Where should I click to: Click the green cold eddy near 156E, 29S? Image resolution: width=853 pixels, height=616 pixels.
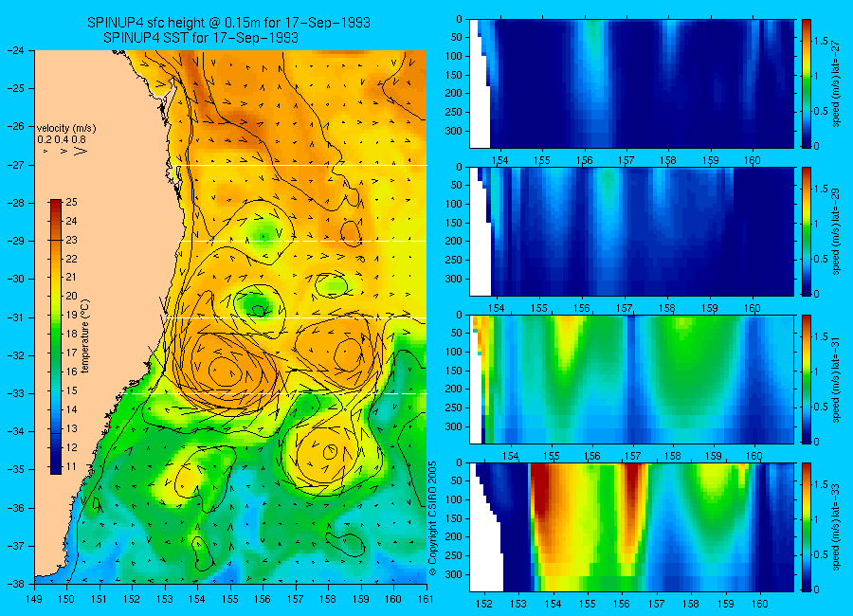click(x=265, y=234)
